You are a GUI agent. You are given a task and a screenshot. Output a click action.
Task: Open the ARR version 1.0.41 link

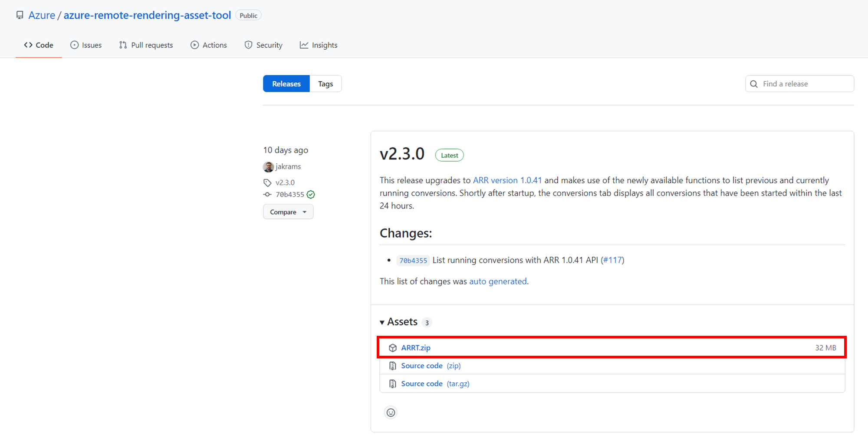click(x=507, y=180)
